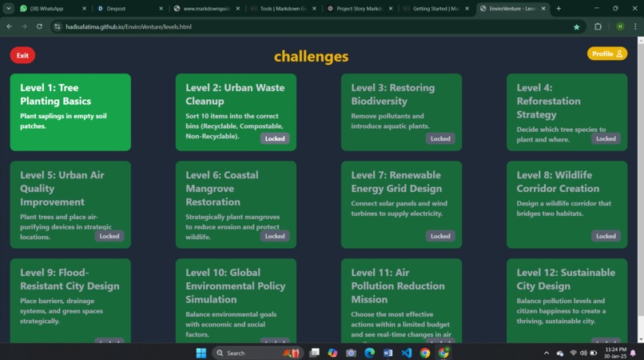Toggle the bookmark star icon
The height and width of the screenshot is (360, 644).
(x=577, y=26)
